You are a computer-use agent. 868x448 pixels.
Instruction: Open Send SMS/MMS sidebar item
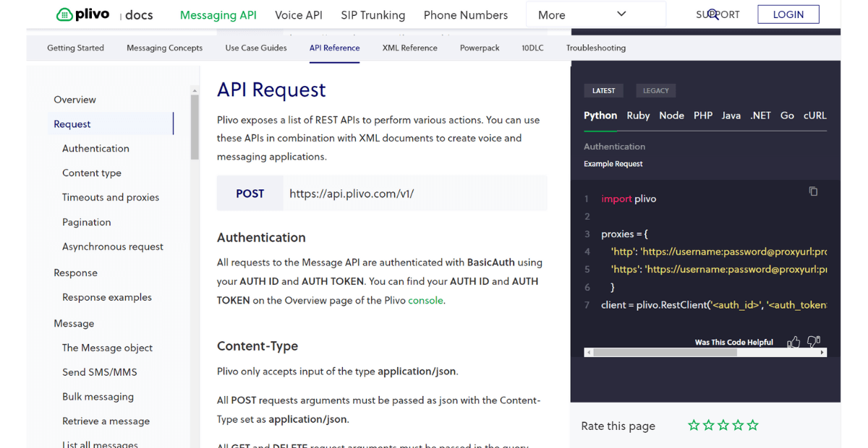tap(100, 372)
